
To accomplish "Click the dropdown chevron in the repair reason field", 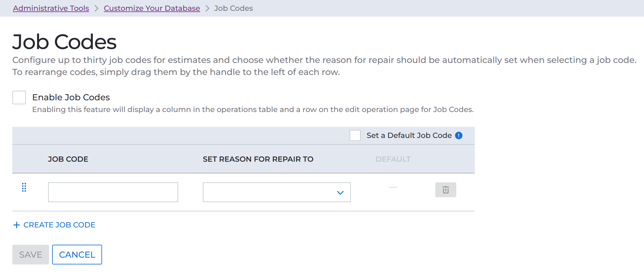I will 340,193.
